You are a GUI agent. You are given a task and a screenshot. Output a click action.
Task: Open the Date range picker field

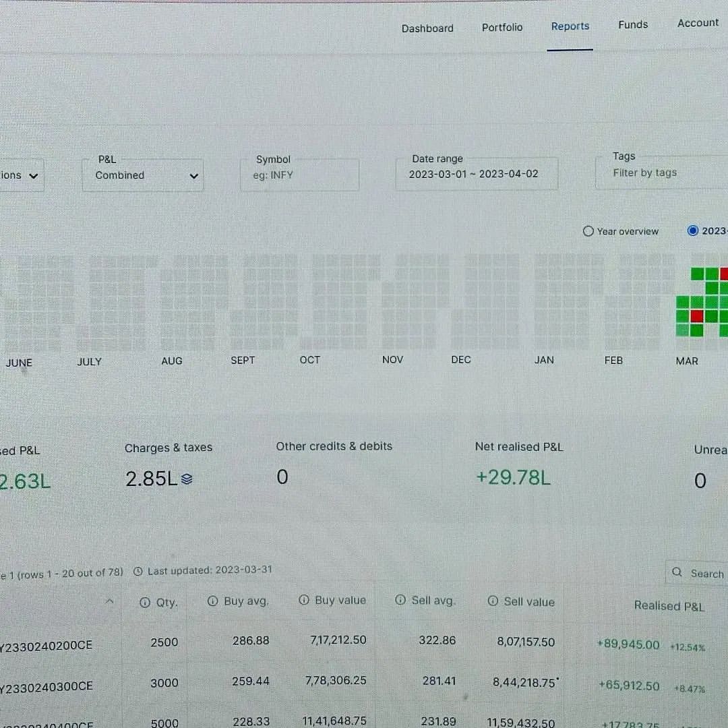(x=477, y=174)
